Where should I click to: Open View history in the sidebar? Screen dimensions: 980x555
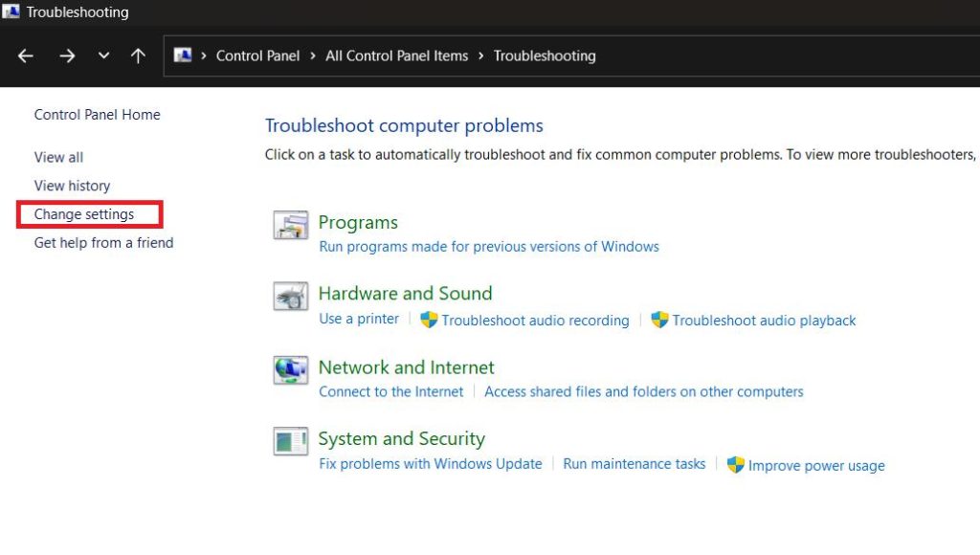pos(72,186)
